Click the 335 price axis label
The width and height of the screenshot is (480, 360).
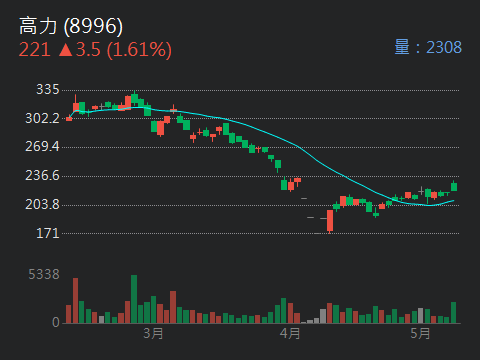(48, 90)
